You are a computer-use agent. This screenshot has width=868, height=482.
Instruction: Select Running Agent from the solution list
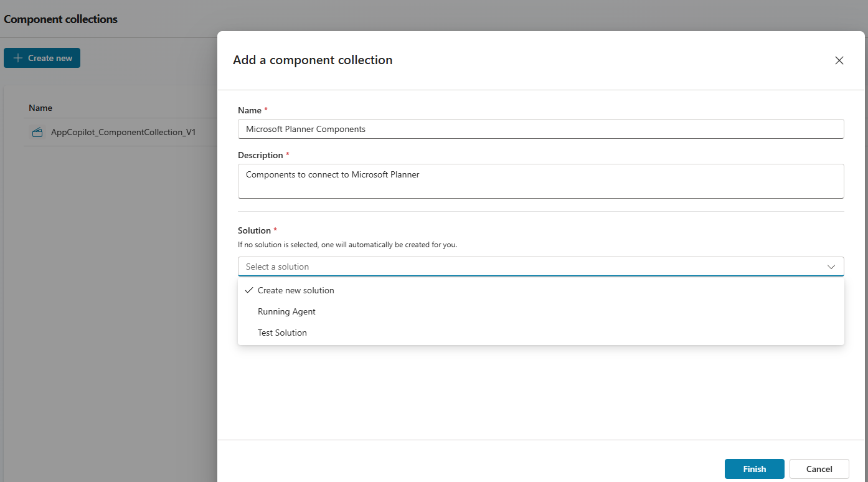tap(286, 311)
